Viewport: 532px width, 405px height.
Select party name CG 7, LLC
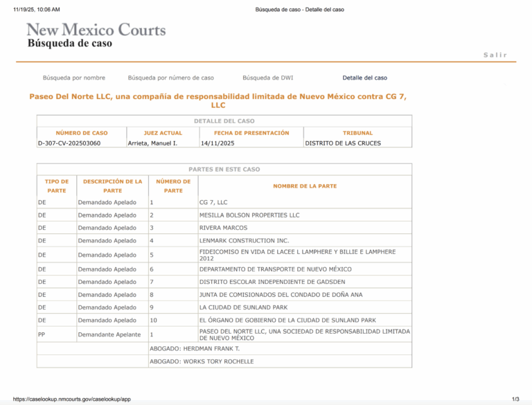point(213,203)
